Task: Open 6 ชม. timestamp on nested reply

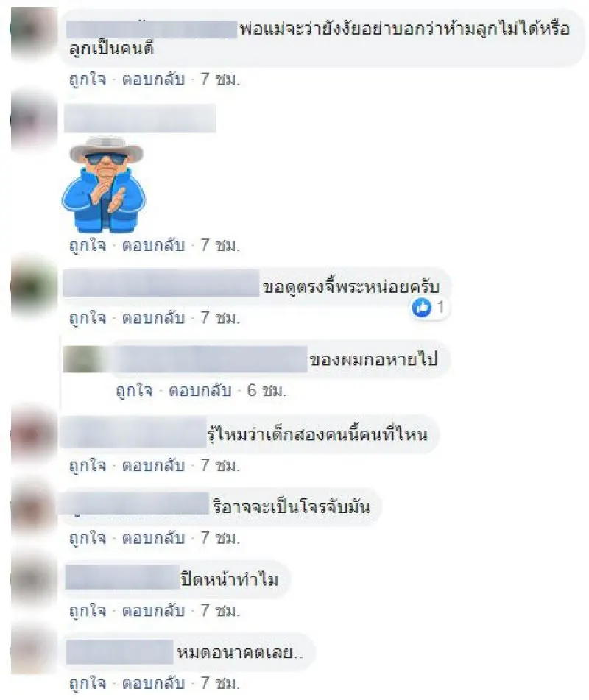Action: pos(267,391)
